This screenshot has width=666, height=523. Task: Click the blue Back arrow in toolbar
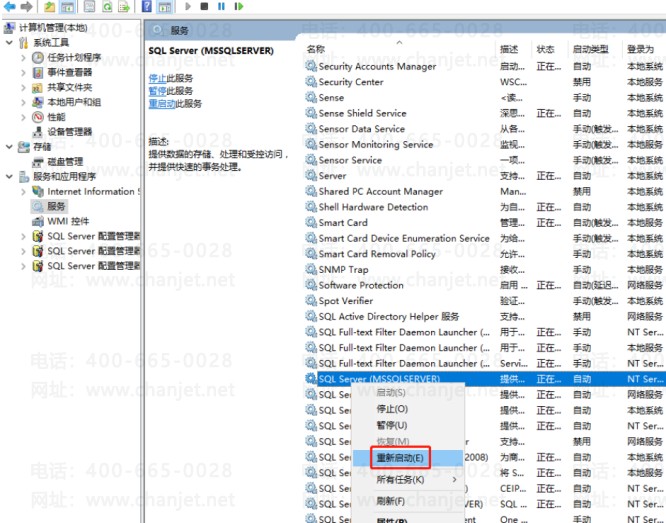point(9,6)
